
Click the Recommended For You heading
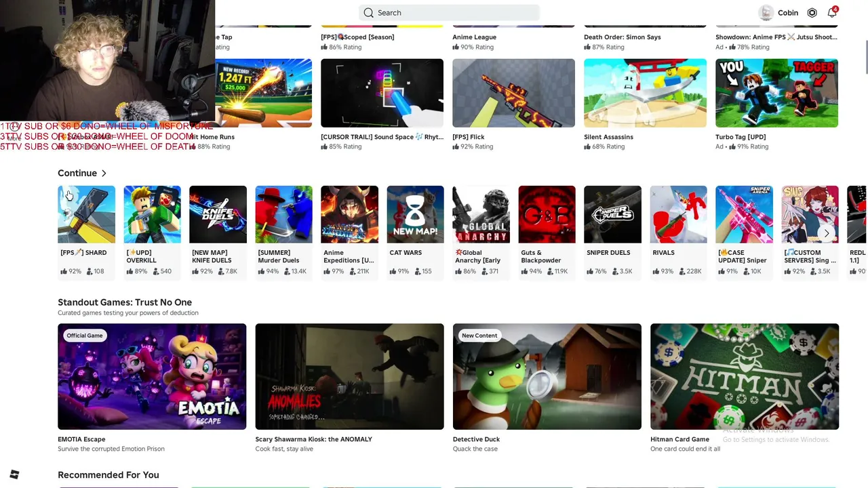click(x=108, y=475)
